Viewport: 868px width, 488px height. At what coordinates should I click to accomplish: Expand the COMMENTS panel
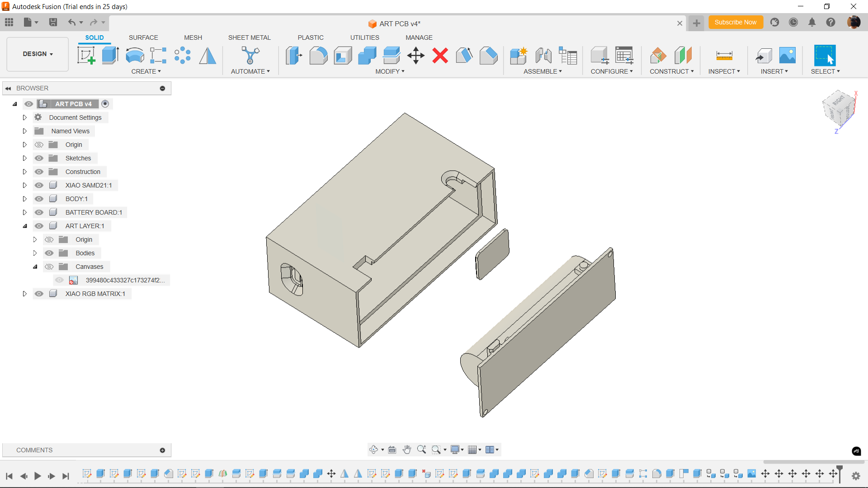[x=162, y=450]
